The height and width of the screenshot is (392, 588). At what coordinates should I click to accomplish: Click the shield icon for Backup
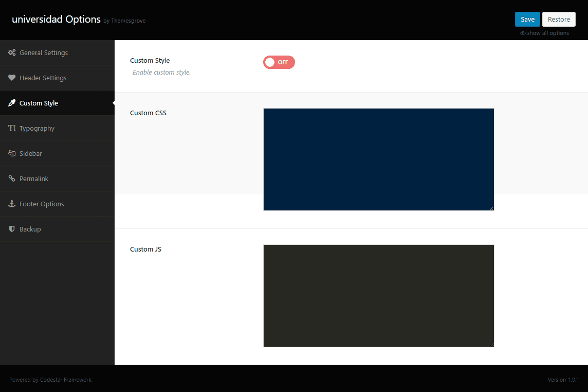coord(12,229)
